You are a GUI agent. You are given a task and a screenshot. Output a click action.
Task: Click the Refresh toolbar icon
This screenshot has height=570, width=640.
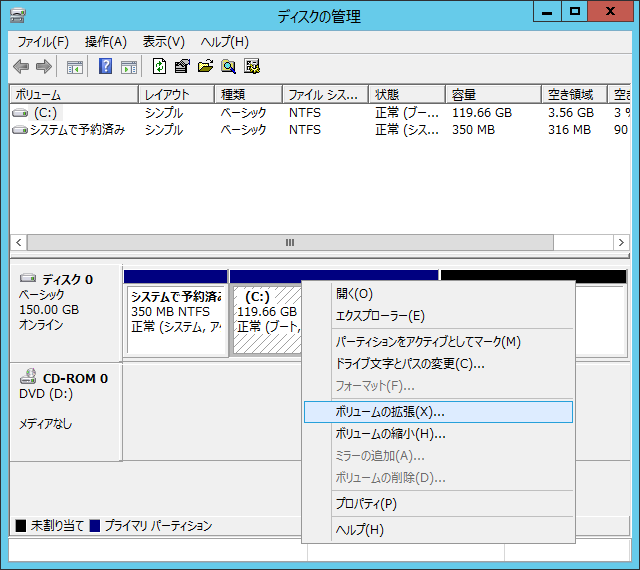159,66
